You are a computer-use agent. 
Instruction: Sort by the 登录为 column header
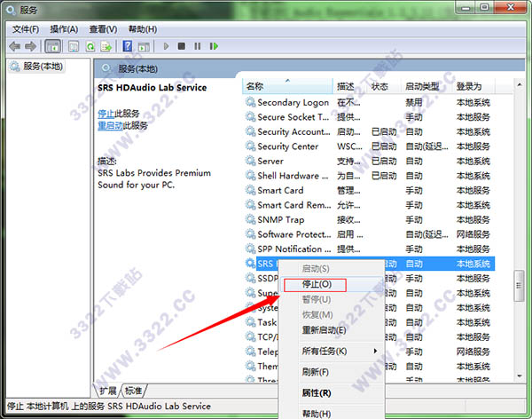(x=474, y=86)
